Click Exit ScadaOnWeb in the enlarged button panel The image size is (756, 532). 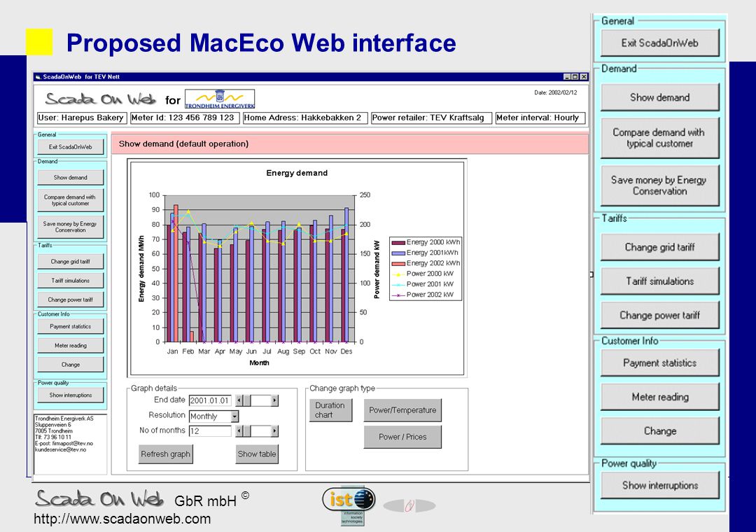click(659, 43)
